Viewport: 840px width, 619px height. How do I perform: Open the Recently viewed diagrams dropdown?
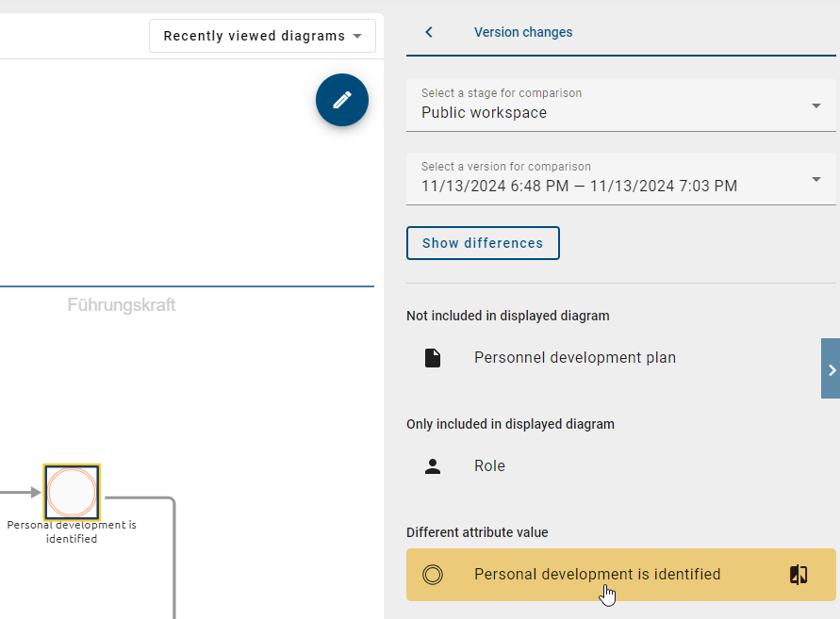pos(261,35)
